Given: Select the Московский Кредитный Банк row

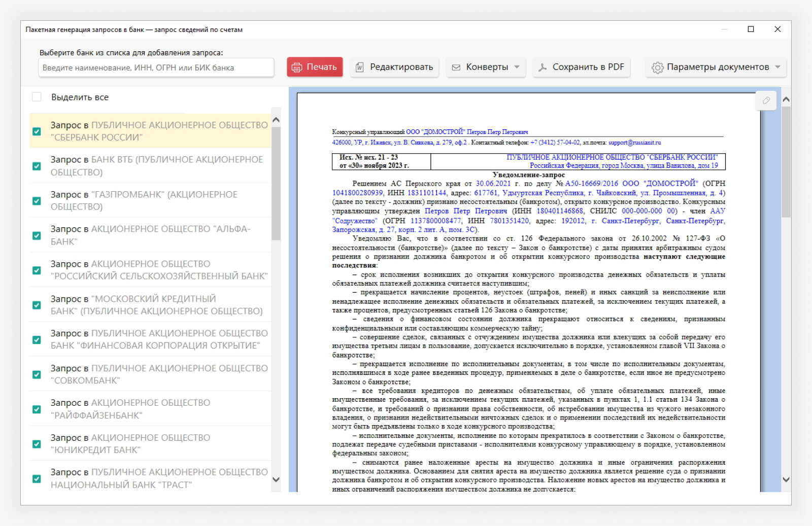Looking at the screenshot, I should 150,305.
